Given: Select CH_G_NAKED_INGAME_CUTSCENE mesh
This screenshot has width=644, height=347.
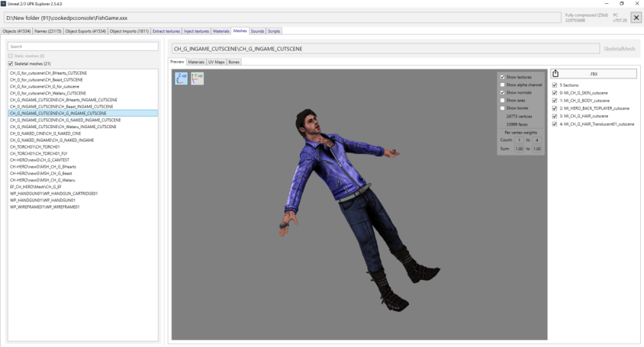Looking at the screenshot, I should (82, 120).
